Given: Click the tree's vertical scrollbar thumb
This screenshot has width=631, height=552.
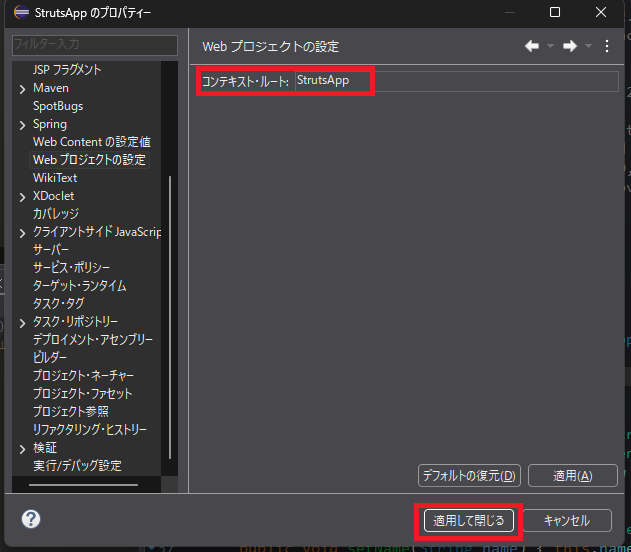Looking at the screenshot, I should click(x=170, y=317).
